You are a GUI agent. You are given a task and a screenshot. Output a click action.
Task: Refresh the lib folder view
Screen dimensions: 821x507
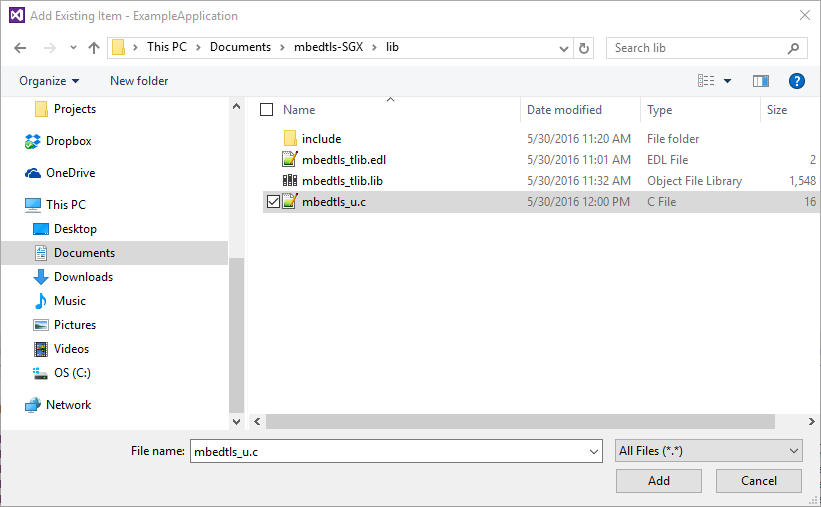pyautogui.click(x=584, y=48)
